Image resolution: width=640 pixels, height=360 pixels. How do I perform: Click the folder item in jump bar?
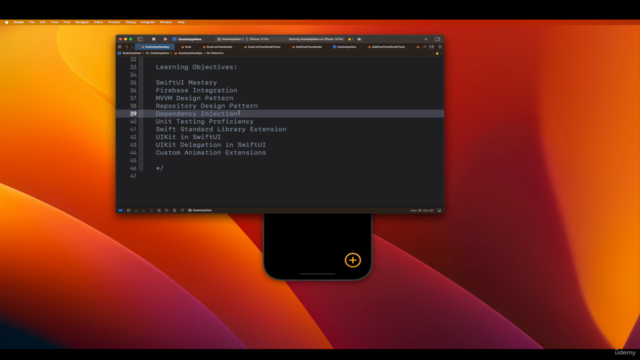pos(158,53)
